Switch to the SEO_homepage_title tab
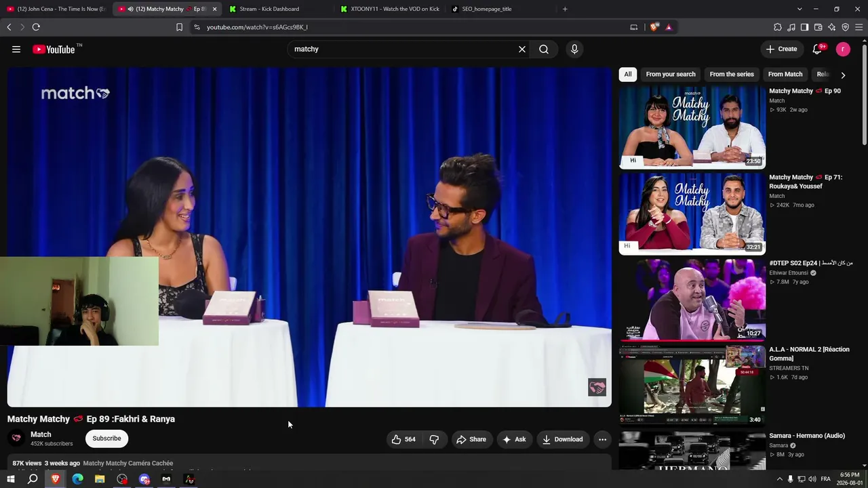The width and height of the screenshot is (868, 488). point(500,9)
